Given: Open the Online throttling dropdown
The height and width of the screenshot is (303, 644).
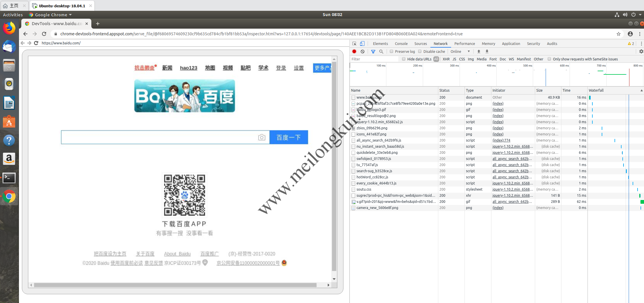Looking at the screenshot, I should pos(460,51).
